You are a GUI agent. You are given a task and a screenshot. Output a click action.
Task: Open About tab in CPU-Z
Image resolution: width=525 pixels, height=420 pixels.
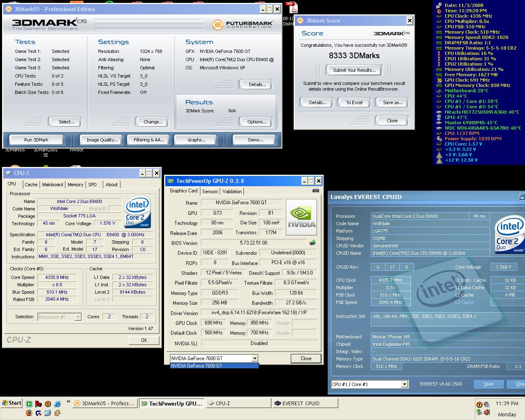[112, 185]
